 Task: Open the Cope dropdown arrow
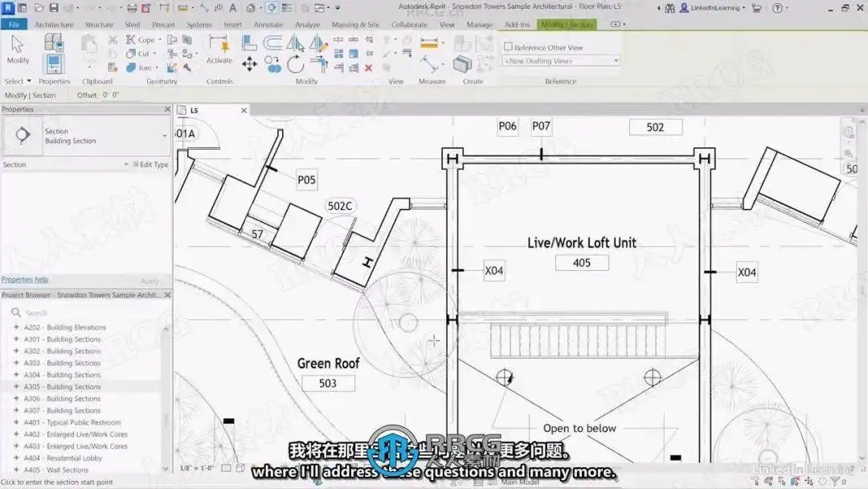coord(160,40)
